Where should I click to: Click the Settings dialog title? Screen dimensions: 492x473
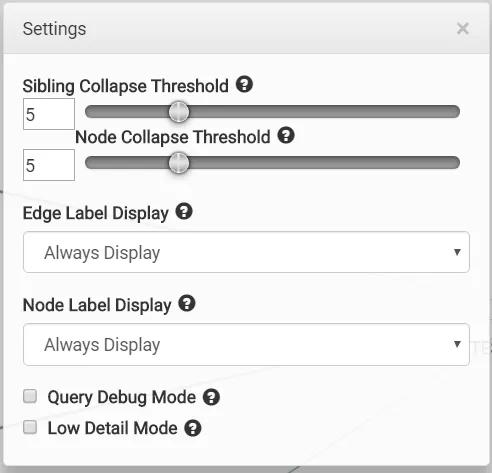click(54, 29)
